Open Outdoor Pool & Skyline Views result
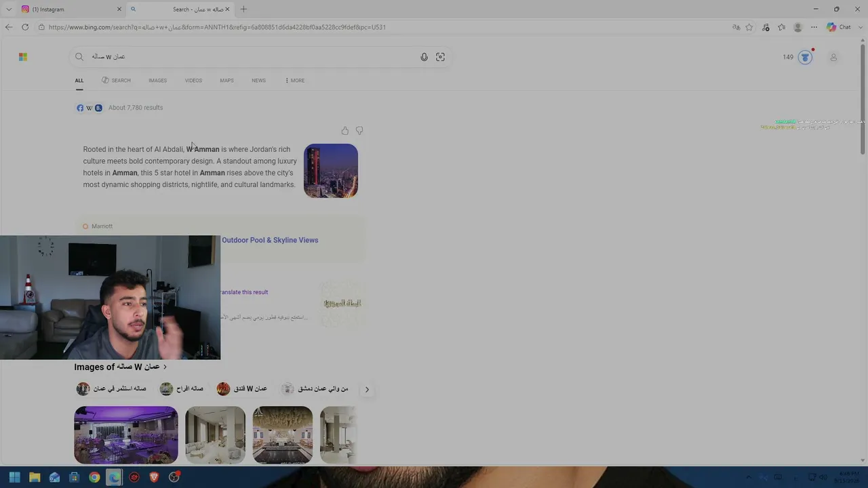868x488 pixels. pyautogui.click(x=270, y=240)
